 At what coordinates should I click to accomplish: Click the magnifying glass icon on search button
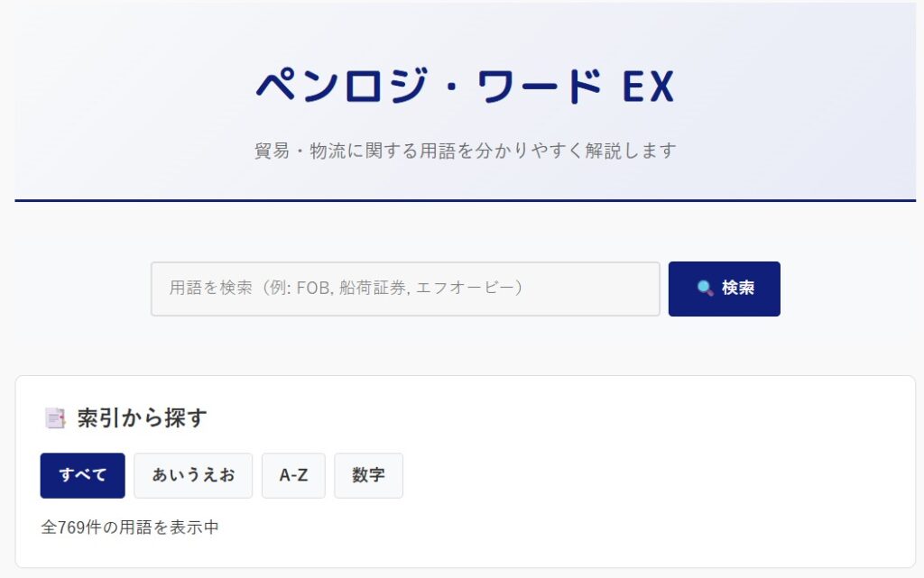(705, 289)
